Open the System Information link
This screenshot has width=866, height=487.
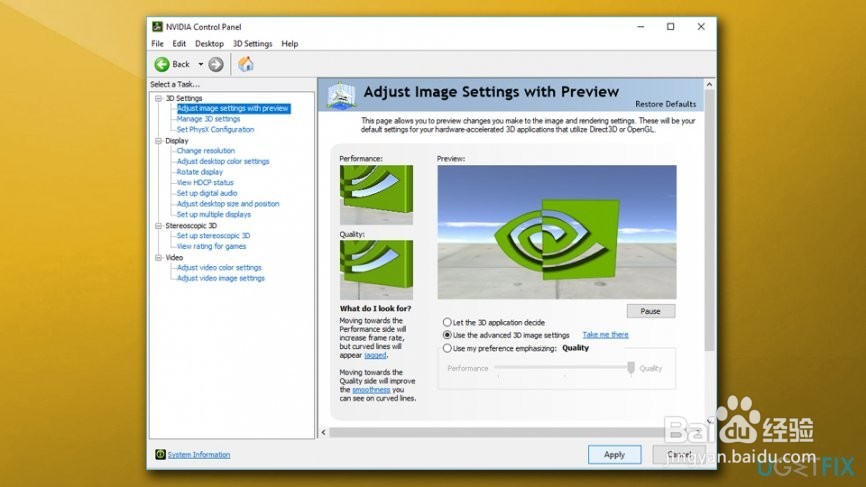tap(199, 454)
